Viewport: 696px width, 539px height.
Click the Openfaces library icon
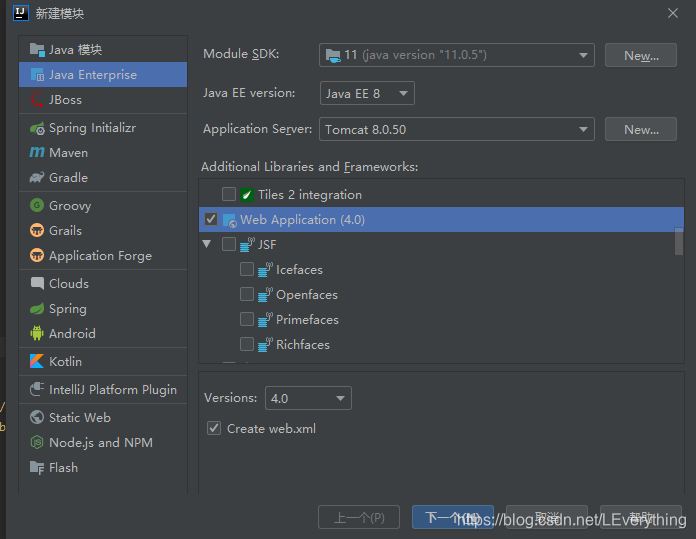[265, 294]
